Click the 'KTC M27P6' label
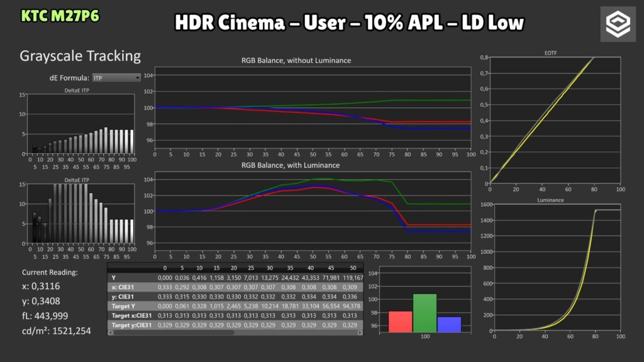This screenshot has width=644, height=362. (60, 16)
